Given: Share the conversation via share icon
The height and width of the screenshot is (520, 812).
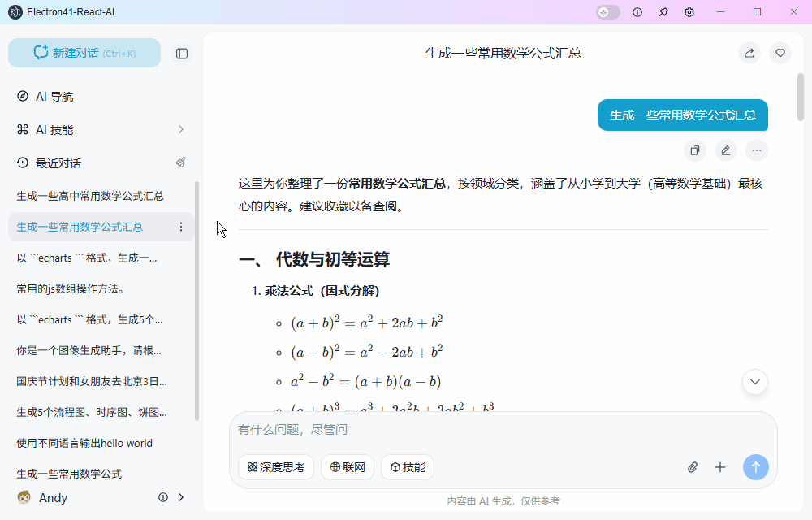Looking at the screenshot, I should pos(749,53).
